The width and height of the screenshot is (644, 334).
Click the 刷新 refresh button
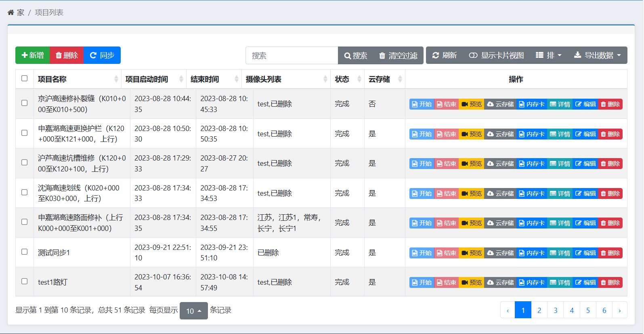tap(445, 55)
